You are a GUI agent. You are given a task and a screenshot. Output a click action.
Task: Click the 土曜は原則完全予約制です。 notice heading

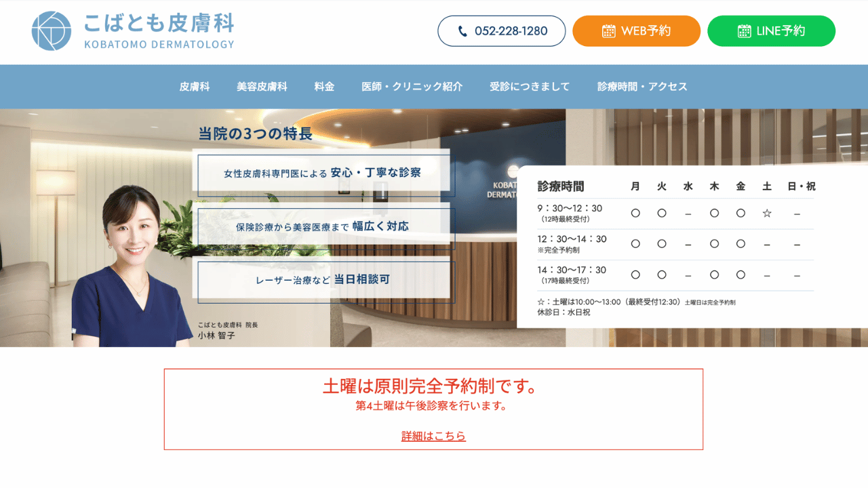(432, 386)
